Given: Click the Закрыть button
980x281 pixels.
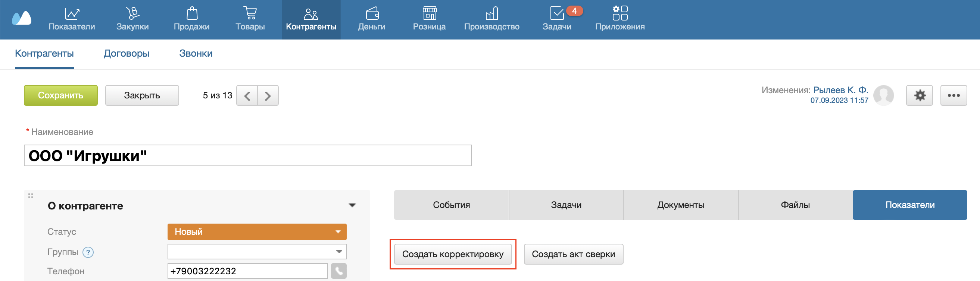Looking at the screenshot, I should tap(142, 95).
